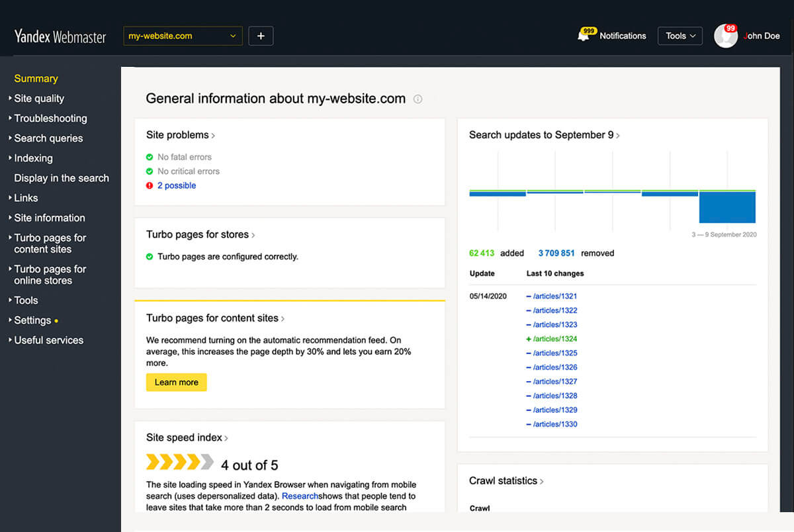
Task: Open the /articles/1324 added link
Action: [x=556, y=338]
